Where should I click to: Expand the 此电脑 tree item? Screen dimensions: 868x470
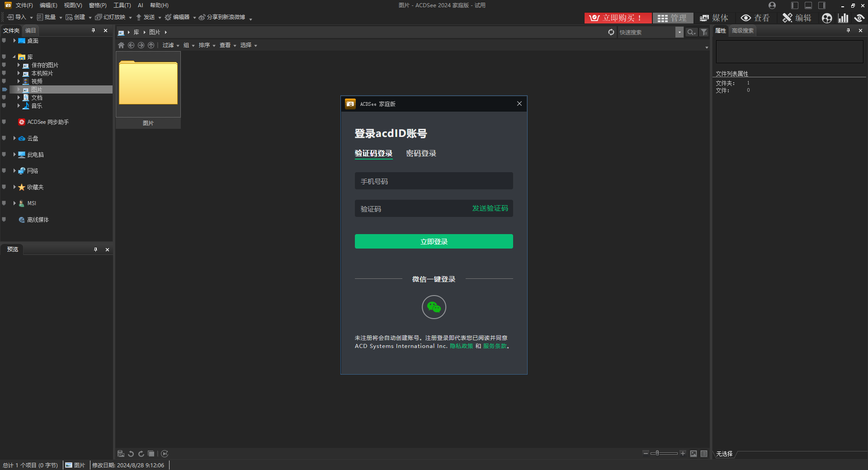[14, 154]
